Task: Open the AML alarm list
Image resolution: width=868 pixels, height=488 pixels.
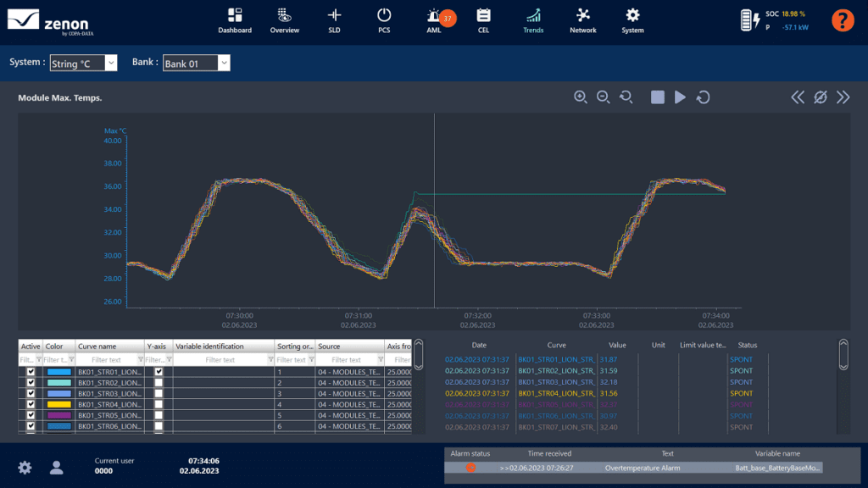Action: 434,20
